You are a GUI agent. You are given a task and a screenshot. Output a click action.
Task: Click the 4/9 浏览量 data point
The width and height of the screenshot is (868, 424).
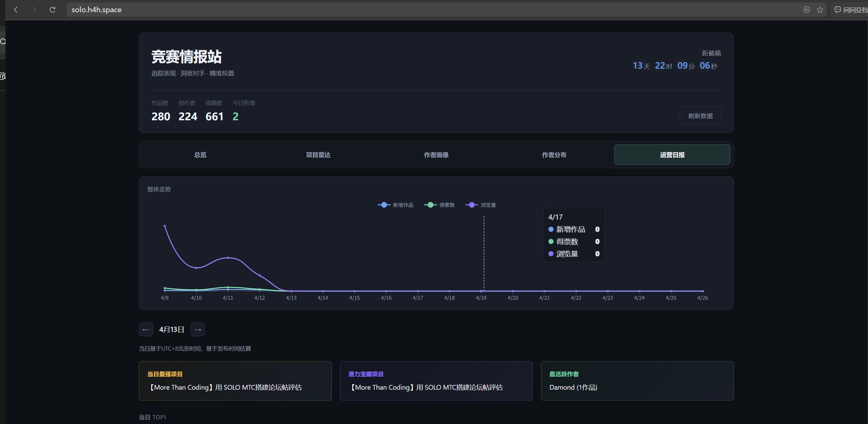[165, 226]
